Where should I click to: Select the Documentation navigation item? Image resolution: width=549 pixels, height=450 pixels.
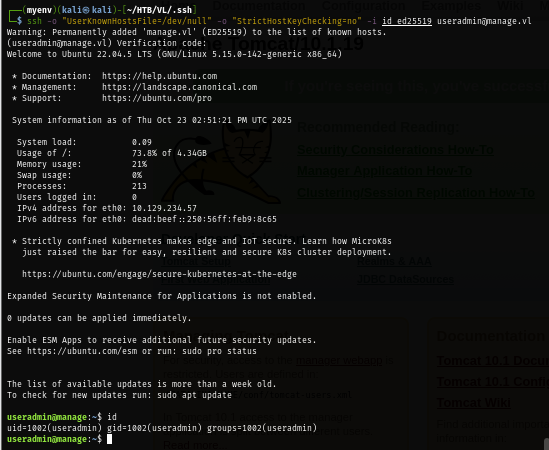coord(259,6)
